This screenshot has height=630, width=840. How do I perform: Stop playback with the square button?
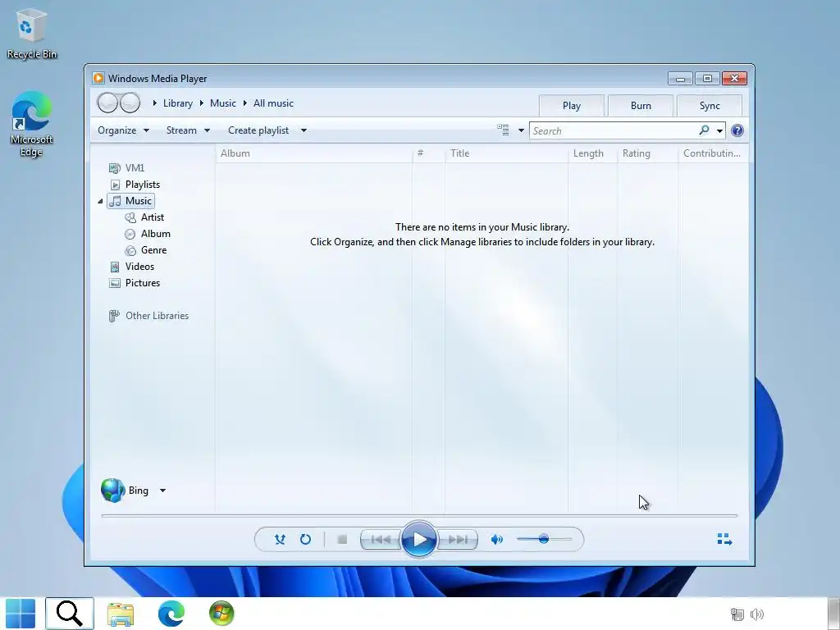(x=342, y=540)
